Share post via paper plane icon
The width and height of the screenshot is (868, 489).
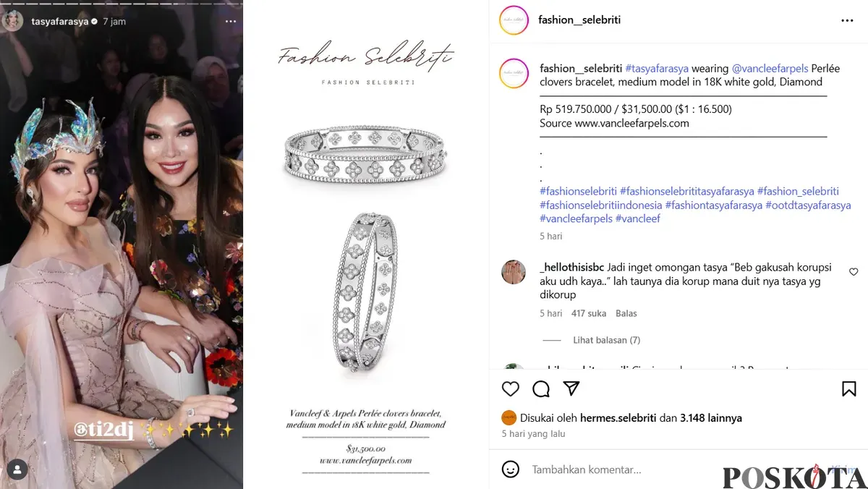point(571,388)
